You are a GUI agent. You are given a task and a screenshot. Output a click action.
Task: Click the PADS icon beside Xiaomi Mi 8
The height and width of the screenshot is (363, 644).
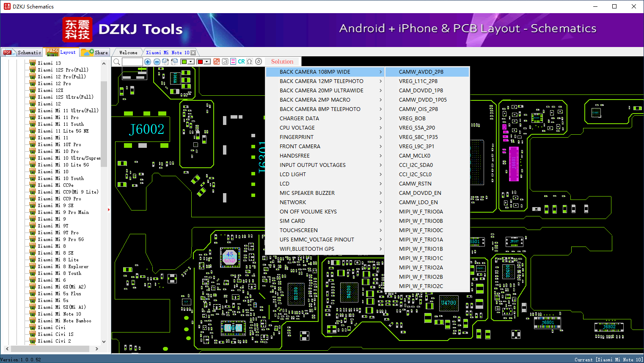(x=33, y=246)
